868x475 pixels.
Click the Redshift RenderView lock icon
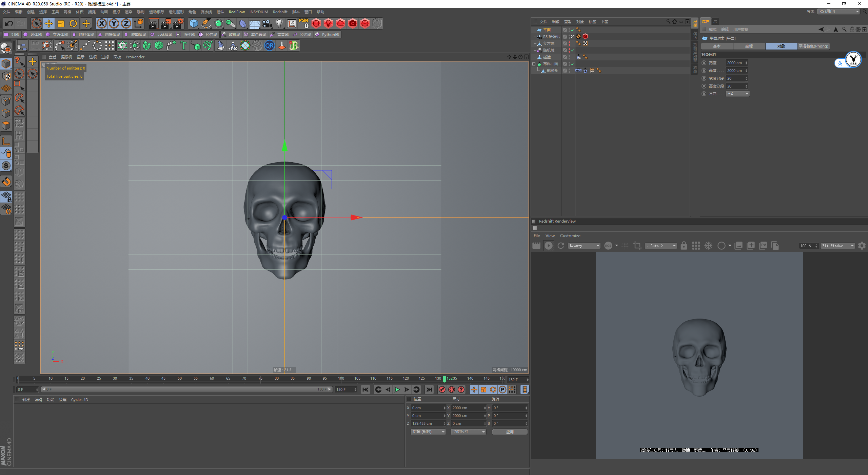click(x=684, y=246)
